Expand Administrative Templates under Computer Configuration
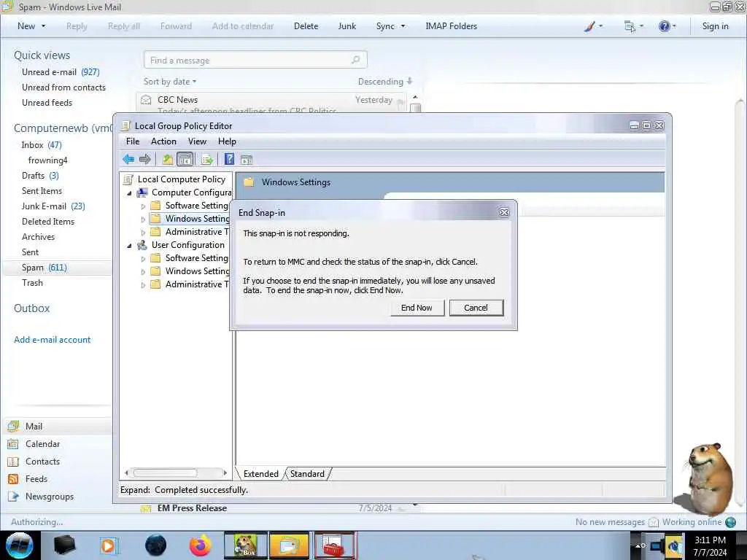The width and height of the screenshot is (747, 560). [x=143, y=233]
